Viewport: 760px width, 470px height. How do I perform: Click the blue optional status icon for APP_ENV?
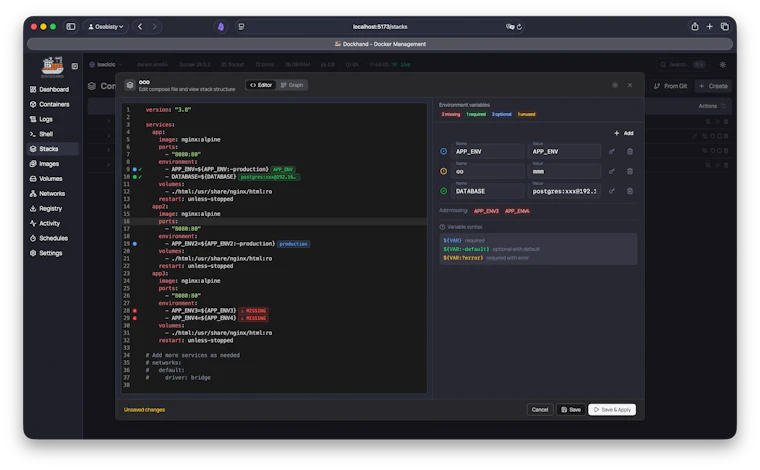tap(443, 152)
